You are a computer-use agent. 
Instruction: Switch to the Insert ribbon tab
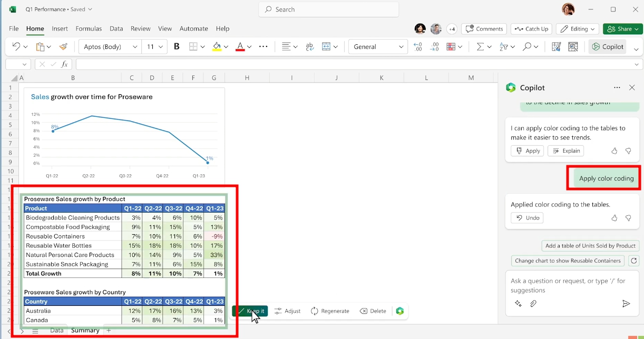[x=60, y=29]
